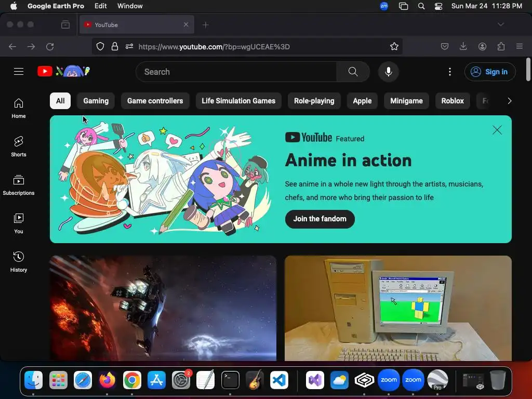
Task: Go to Home in the sidebar
Action: [x=19, y=108]
